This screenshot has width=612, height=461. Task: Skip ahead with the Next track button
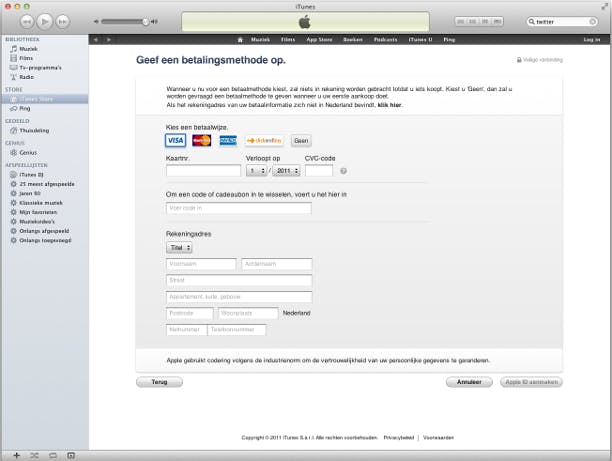pyautogui.click(x=62, y=21)
